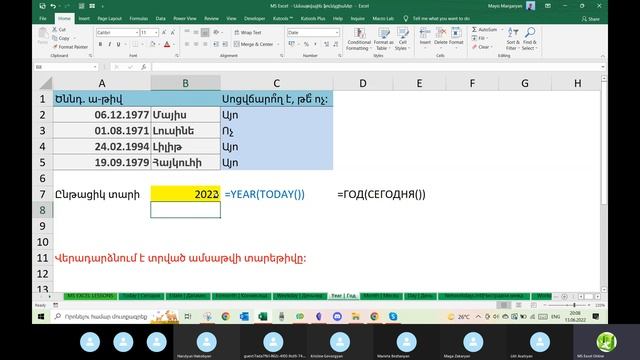Open Excel from Windows taskbar
The width and height of the screenshot is (640, 360).
click(262, 316)
